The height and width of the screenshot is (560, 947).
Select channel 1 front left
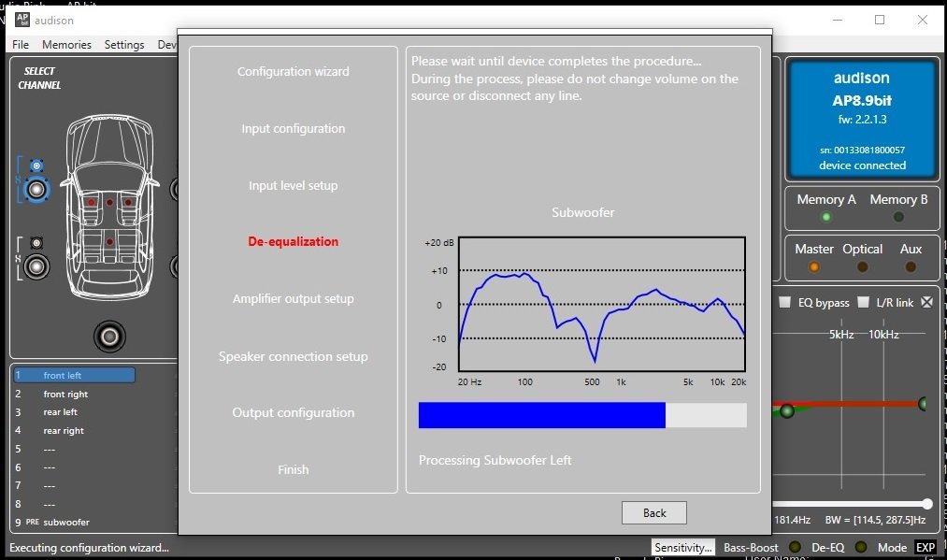74,375
